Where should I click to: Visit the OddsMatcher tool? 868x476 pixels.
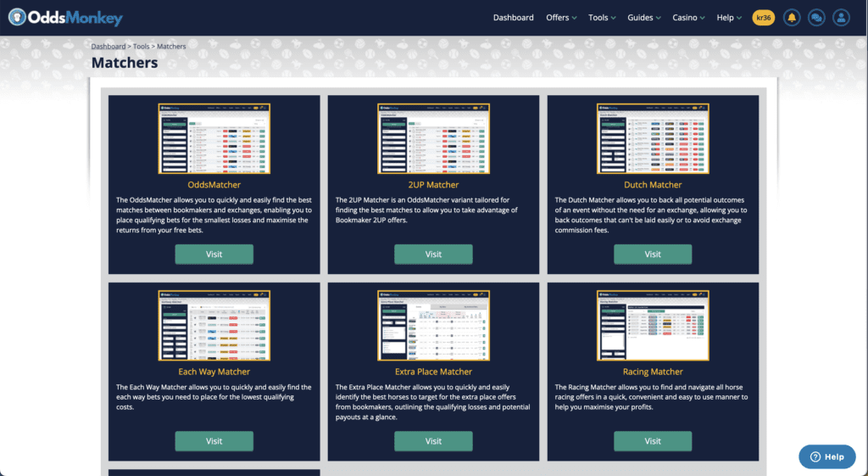[x=214, y=255]
